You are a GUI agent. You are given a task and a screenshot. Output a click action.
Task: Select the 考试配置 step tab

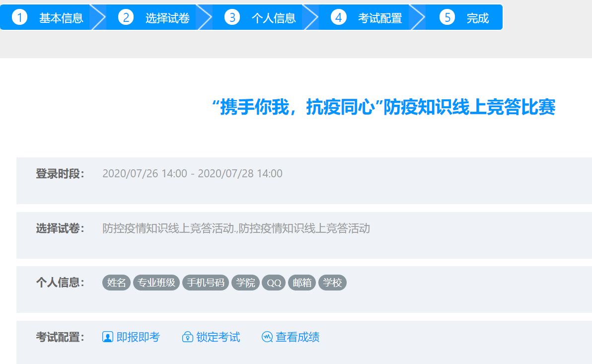click(x=380, y=18)
